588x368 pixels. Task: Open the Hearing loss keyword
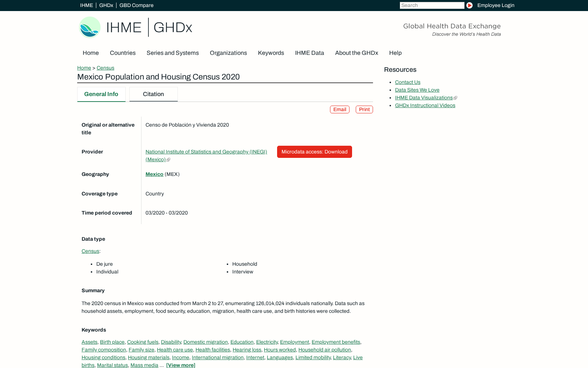click(x=247, y=350)
